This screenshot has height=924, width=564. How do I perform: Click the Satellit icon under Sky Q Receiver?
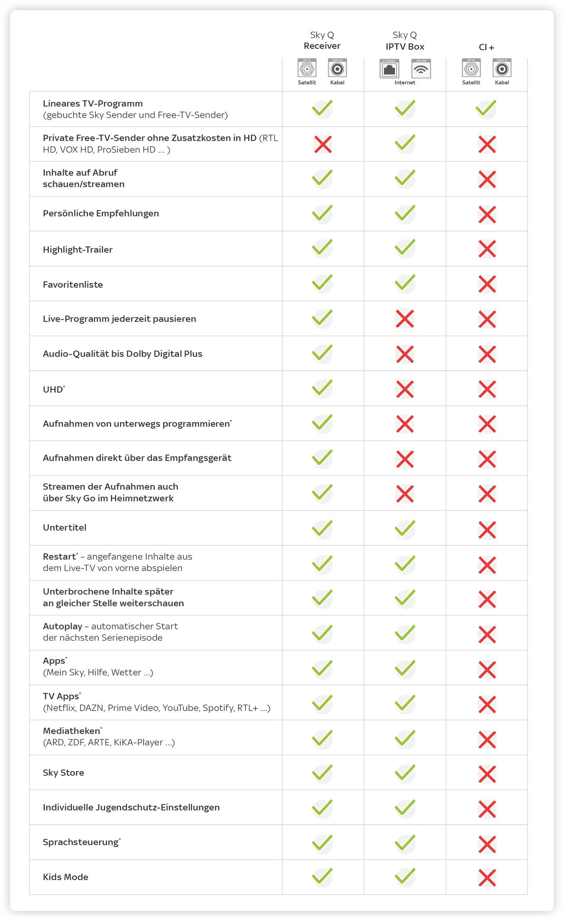(x=307, y=69)
